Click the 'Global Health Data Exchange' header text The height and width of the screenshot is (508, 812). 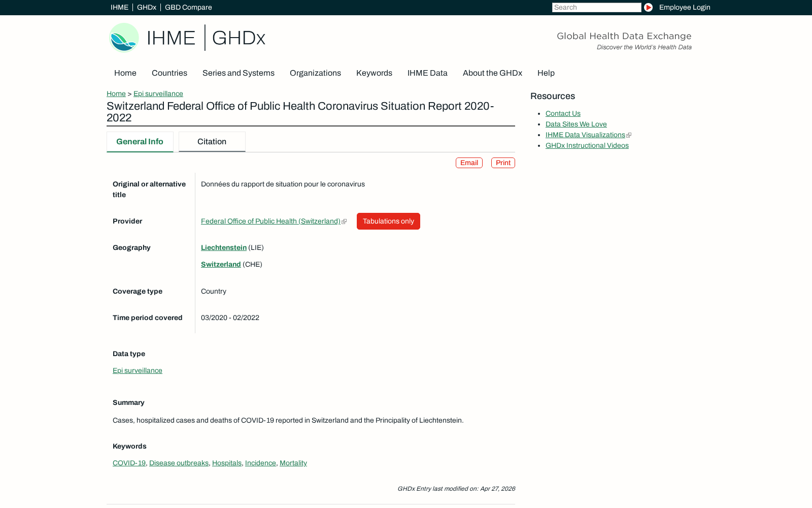pos(624,36)
